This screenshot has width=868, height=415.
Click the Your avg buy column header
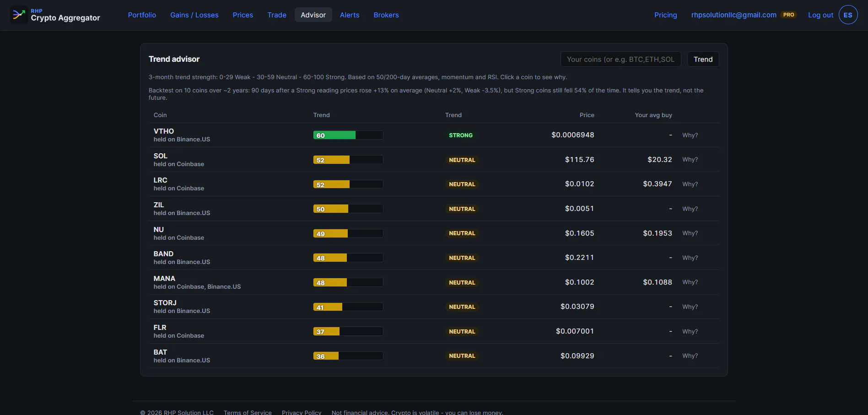tap(653, 115)
